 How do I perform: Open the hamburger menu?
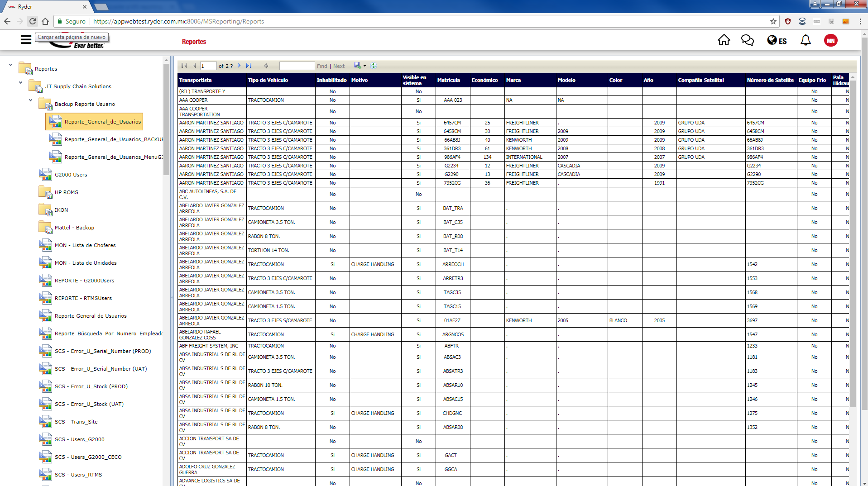pyautogui.click(x=26, y=40)
